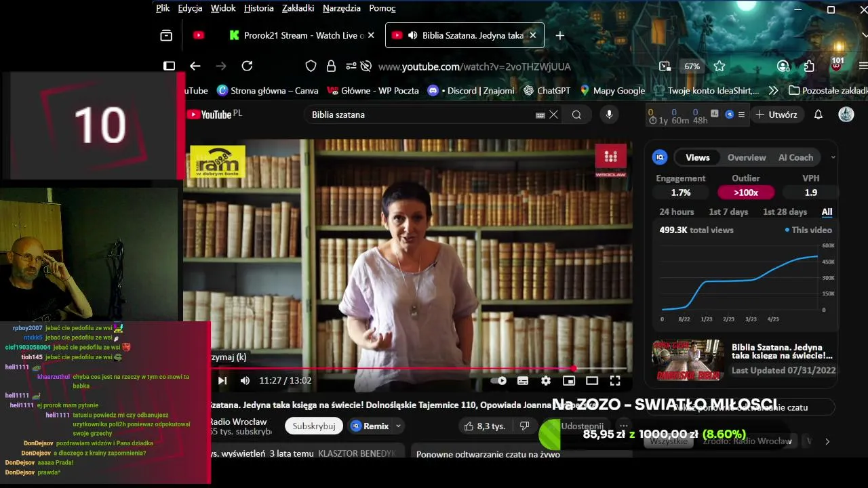The image size is (868, 488).
Task: Open tracking protection shield panel
Action: 311,66
